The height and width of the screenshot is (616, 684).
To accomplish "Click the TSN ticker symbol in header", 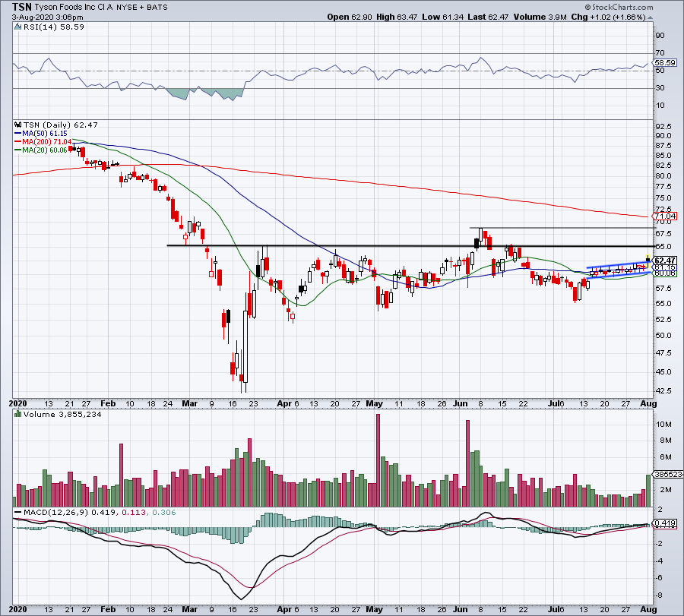I will click(x=22, y=7).
